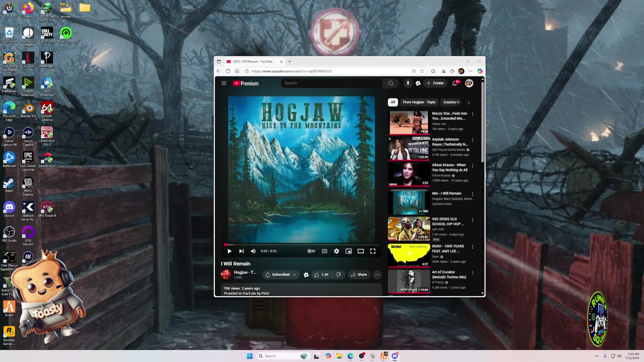
Task: Enter fullscreen on the video player
Action: 373,251
